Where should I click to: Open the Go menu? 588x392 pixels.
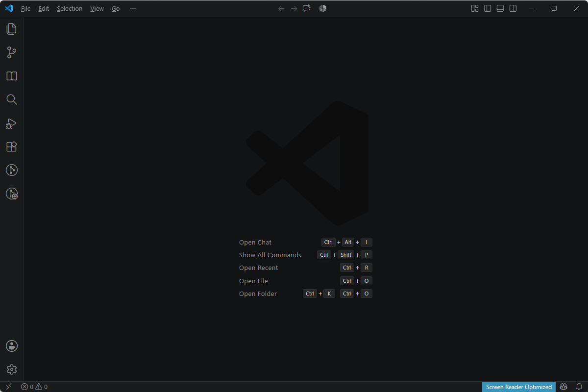(116, 8)
